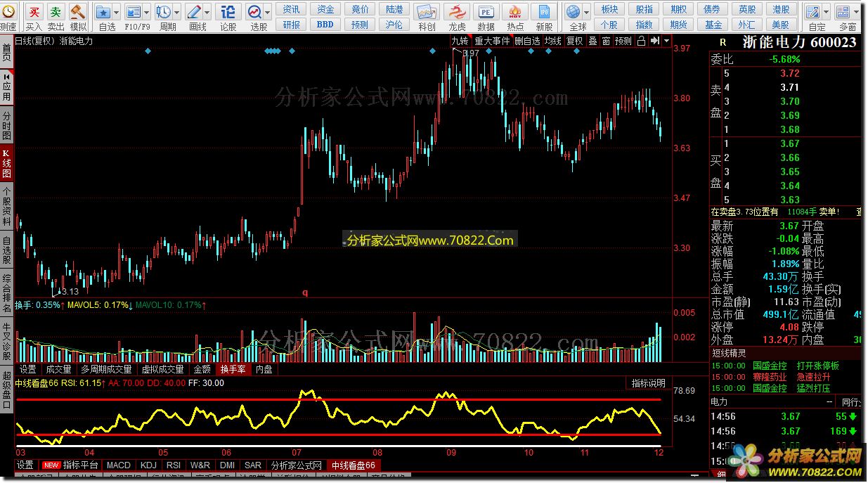Open the 科创 board icon
The image size is (868, 483).
tap(427, 12)
